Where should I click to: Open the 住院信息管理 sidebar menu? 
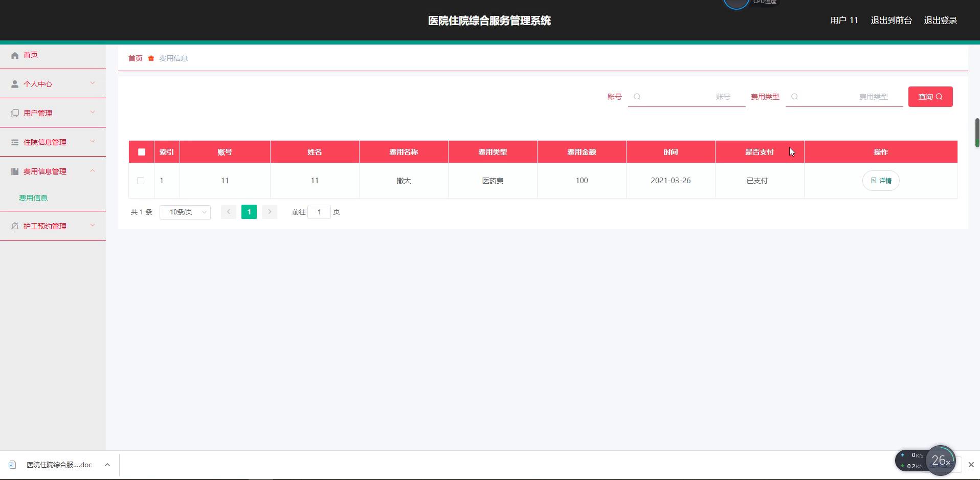pyautogui.click(x=53, y=142)
